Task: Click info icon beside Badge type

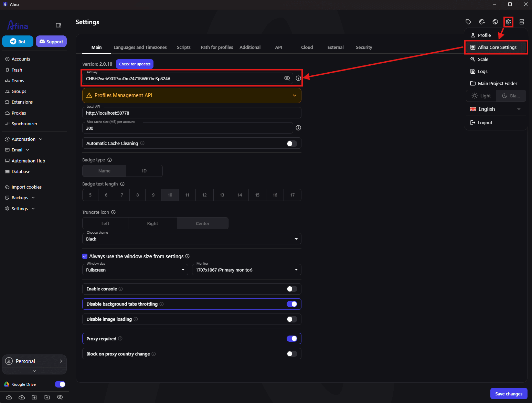Action: click(x=109, y=160)
